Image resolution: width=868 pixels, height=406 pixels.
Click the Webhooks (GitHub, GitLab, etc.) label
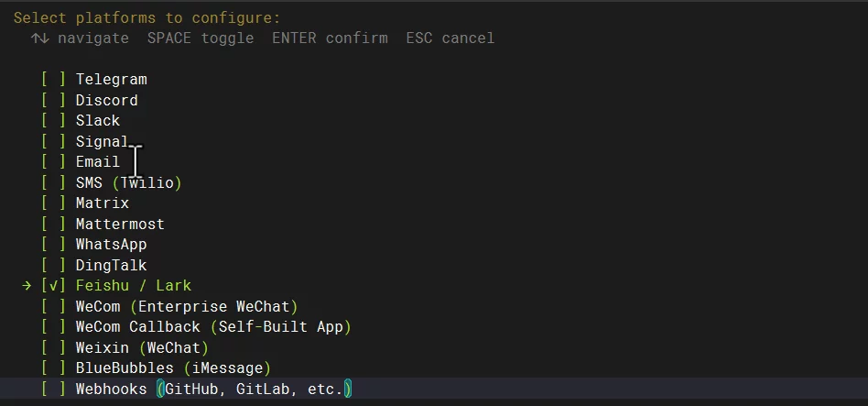(x=213, y=390)
